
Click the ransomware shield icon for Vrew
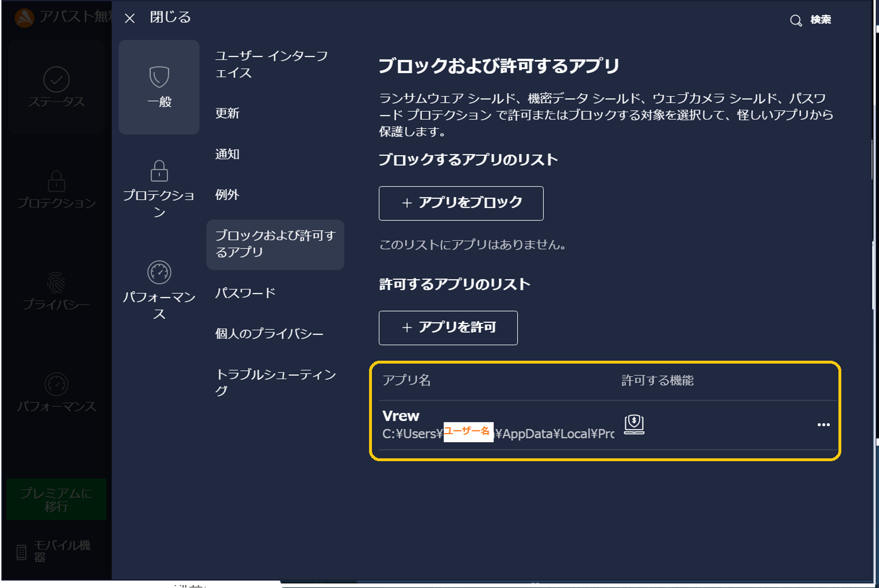634,425
